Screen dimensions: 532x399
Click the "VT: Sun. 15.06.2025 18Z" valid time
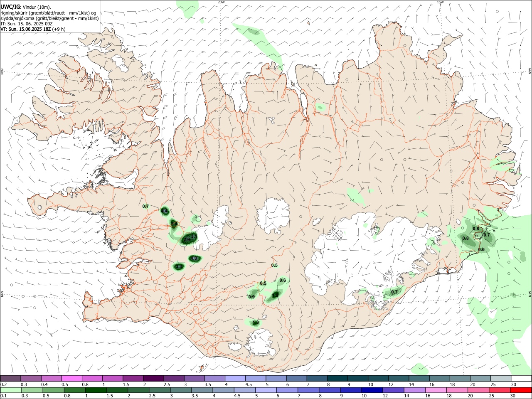click(26, 29)
